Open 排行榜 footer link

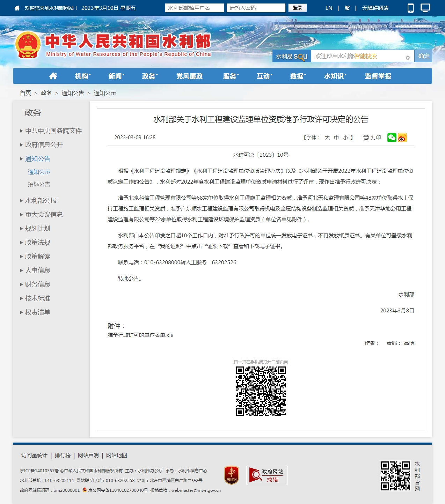[63, 455]
